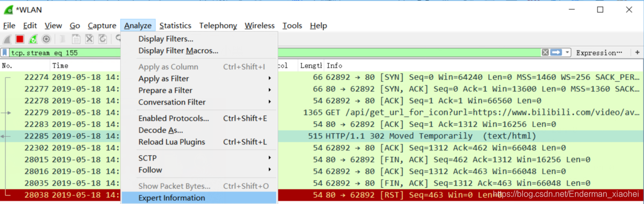Click the reload capture file icon
The width and height of the screenshot is (644, 204).
[103, 39]
